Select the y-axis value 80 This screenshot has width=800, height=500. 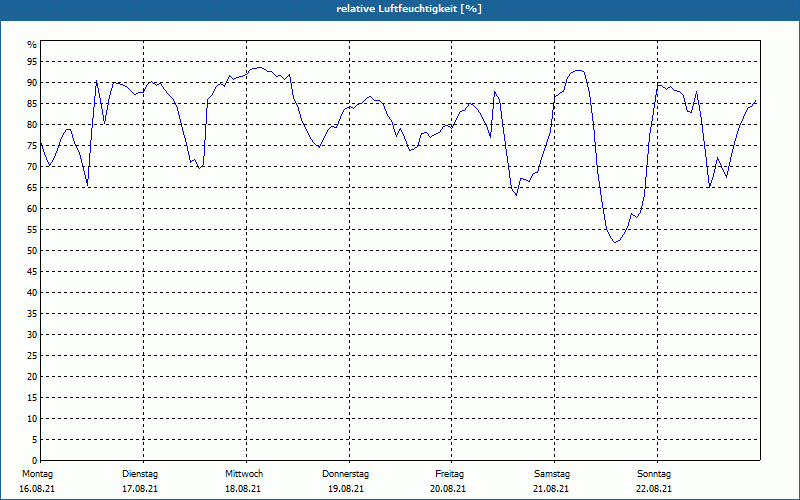pyautogui.click(x=32, y=124)
